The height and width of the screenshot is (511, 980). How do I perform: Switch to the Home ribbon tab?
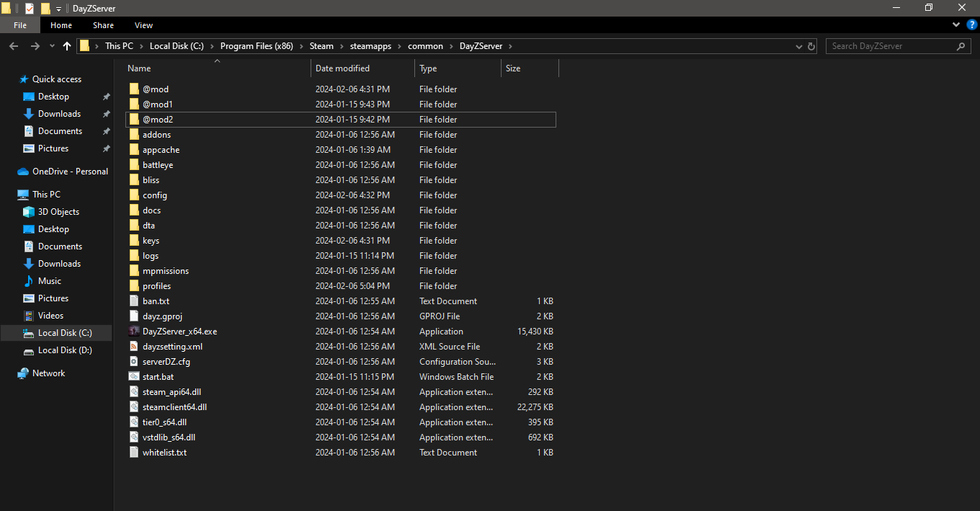coord(61,25)
